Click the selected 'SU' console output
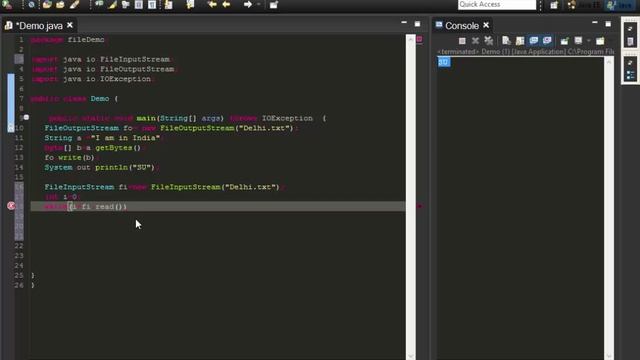 pos(444,62)
